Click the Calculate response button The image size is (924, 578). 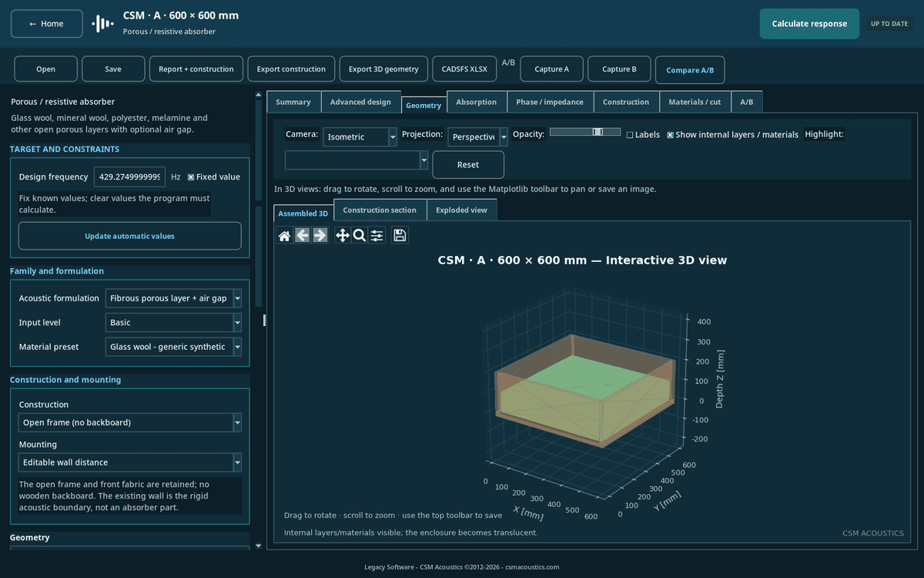[x=809, y=24]
